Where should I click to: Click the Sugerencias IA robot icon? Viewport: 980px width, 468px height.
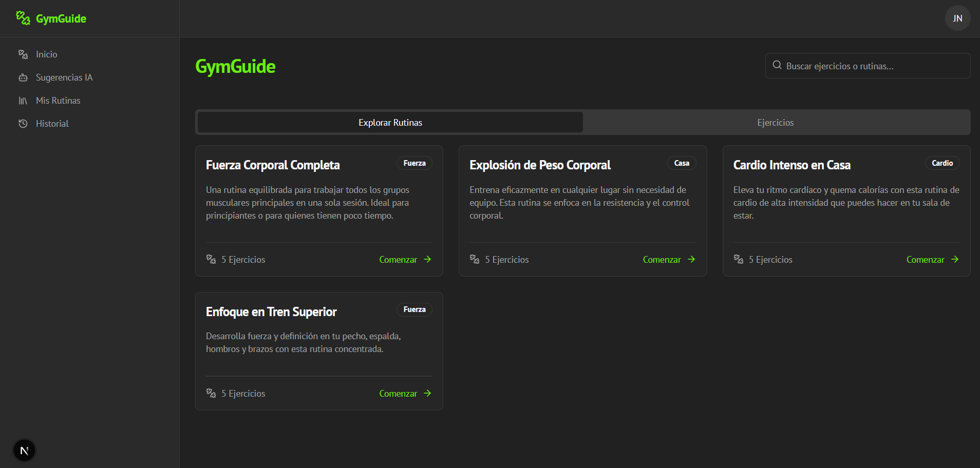[x=23, y=77]
